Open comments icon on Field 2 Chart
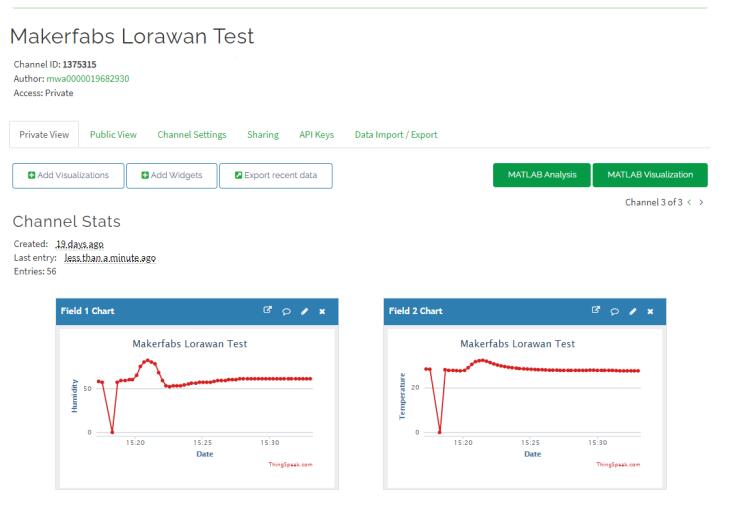 (x=615, y=311)
